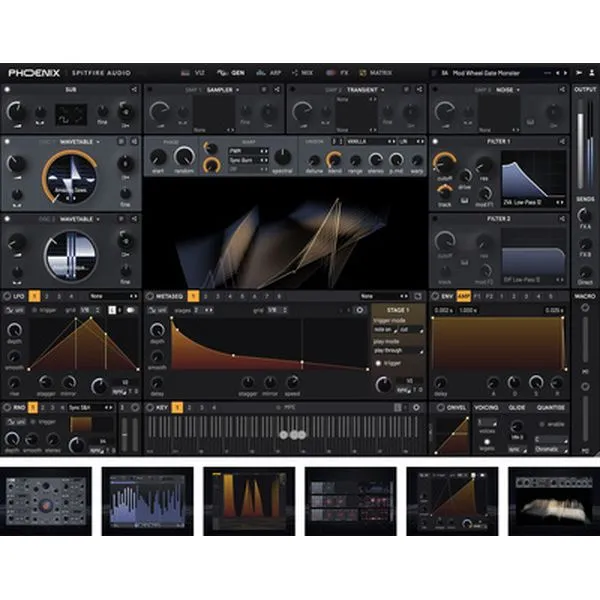Toggle the SUB oscillator power button
The width and height of the screenshot is (600, 600).
[x=7, y=90]
